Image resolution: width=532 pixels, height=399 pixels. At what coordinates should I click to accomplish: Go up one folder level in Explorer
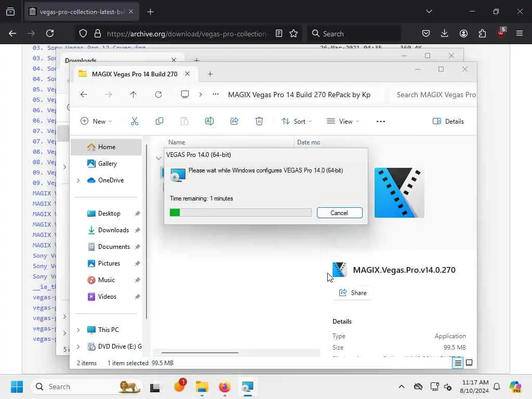tap(134, 95)
